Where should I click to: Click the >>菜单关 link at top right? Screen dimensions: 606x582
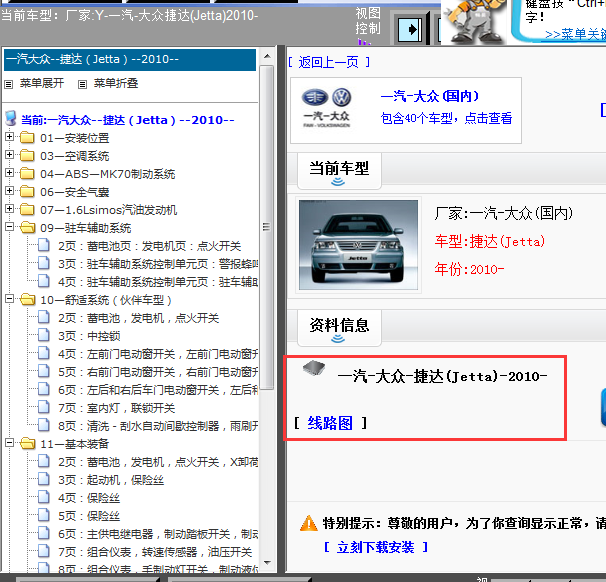[575, 34]
